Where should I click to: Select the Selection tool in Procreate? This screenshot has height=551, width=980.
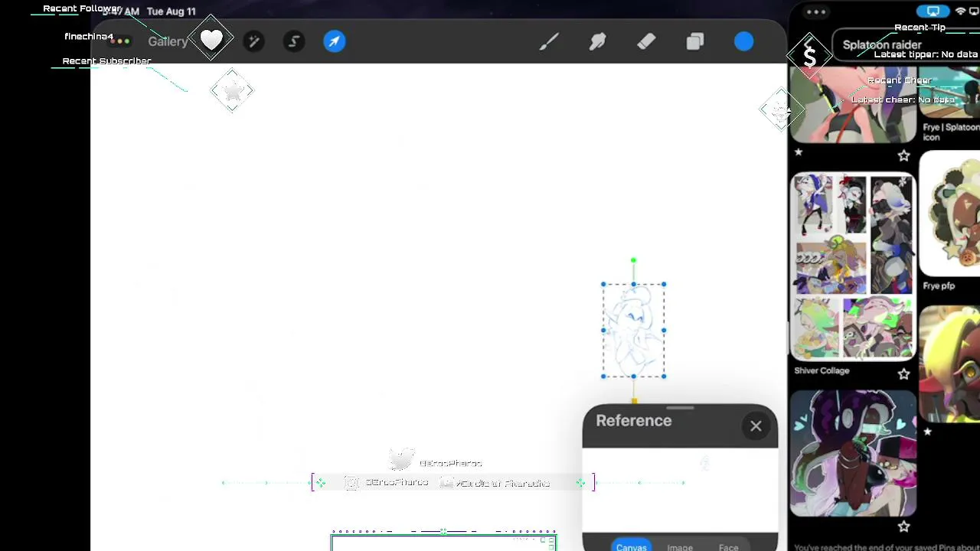[294, 41]
